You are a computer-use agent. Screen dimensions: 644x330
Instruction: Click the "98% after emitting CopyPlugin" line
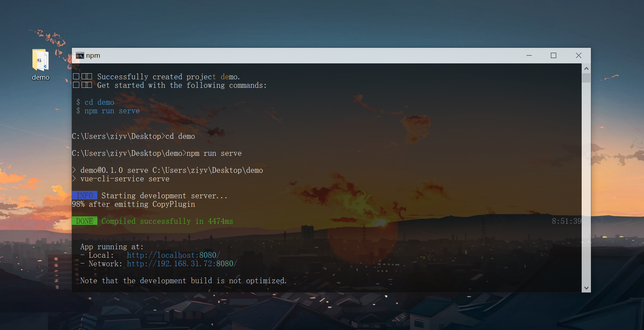(x=133, y=204)
